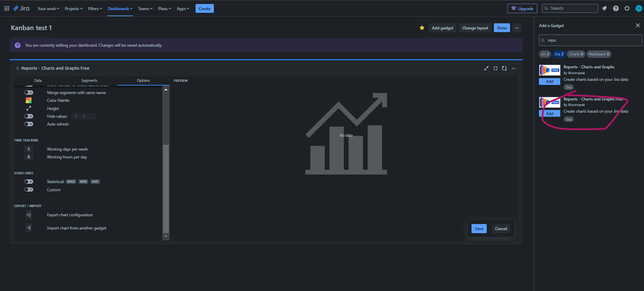Focus the top Search field
The image size is (644, 291).
tap(570, 8)
